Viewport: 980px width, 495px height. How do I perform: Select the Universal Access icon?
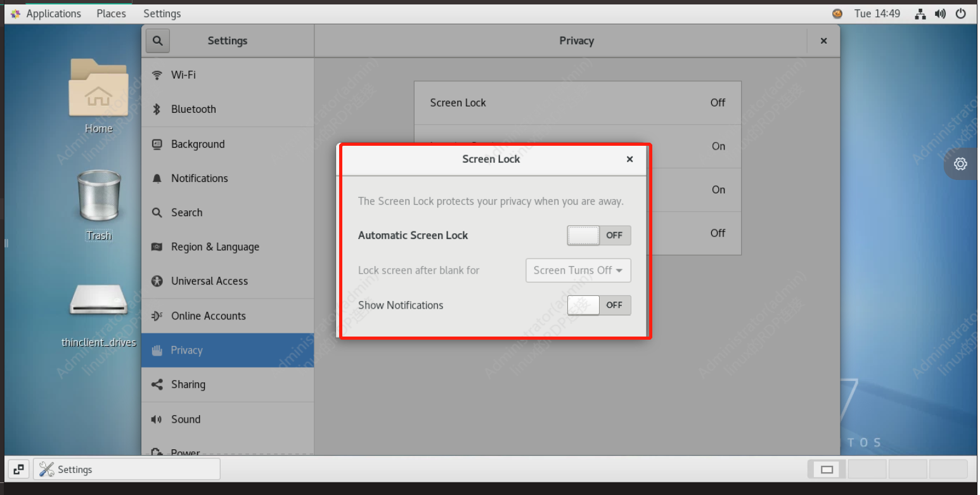tap(157, 281)
